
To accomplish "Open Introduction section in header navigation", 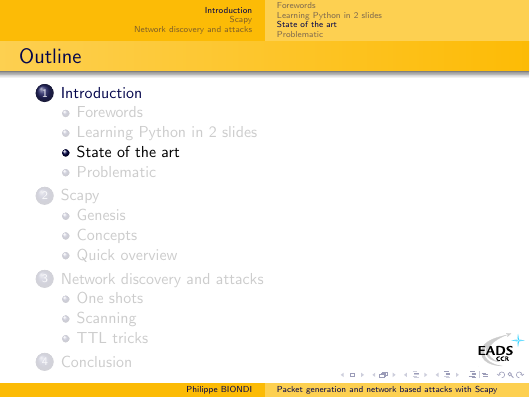I will [228, 10].
